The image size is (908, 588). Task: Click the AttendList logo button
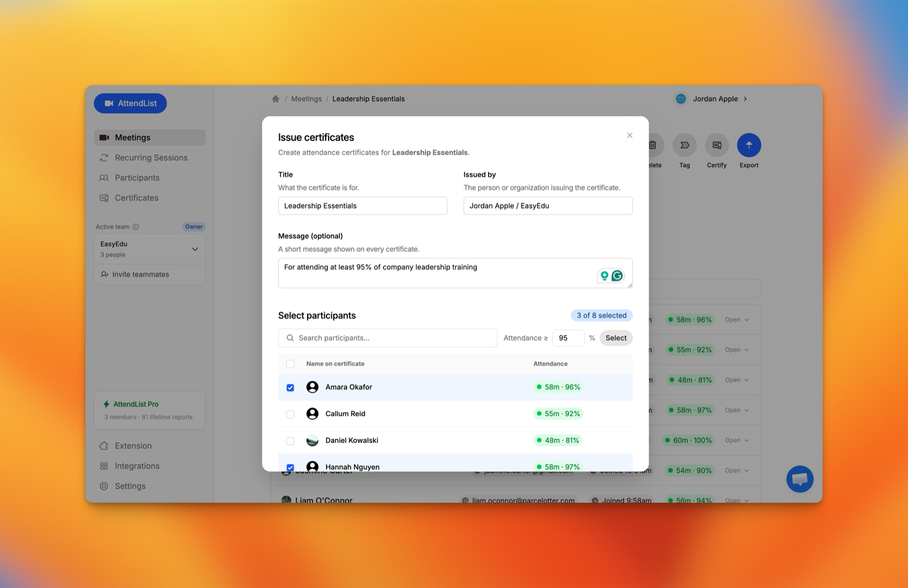click(130, 103)
